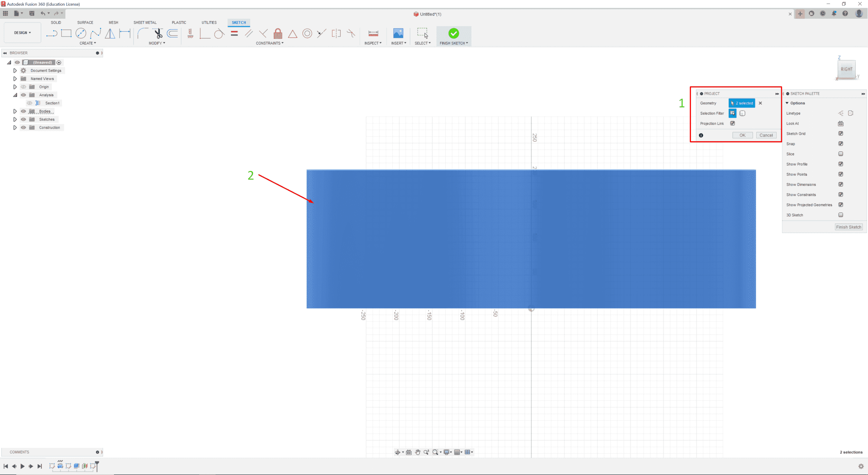Enable the Slice checkbox
868x475 pixels.
tap(841, 154)
